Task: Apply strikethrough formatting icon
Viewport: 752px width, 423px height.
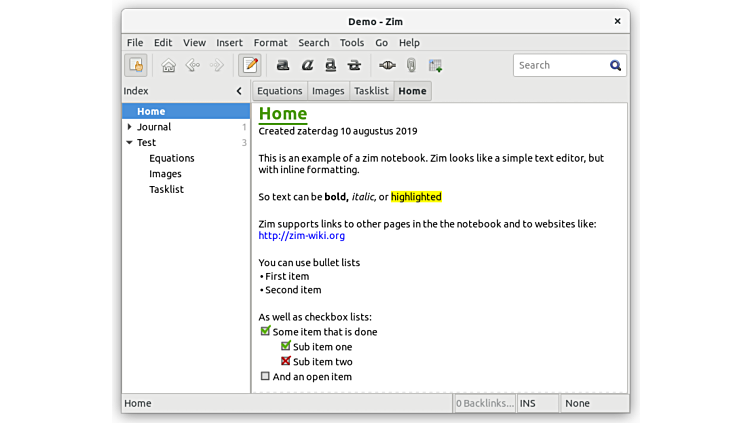Action: click(x=353, y=66)
